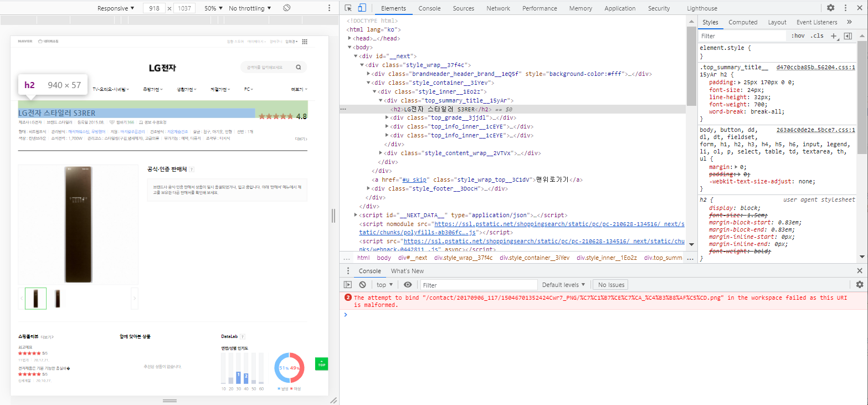
Task: Switch to the Layout pane tab
Action: 777,22
